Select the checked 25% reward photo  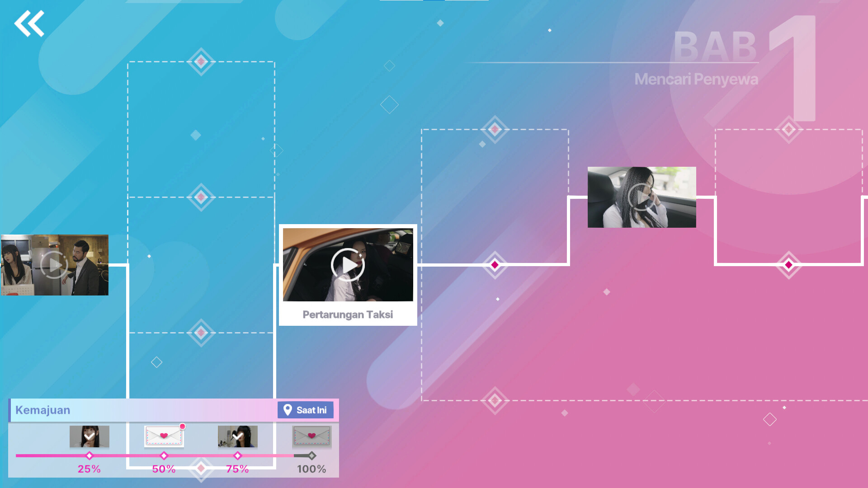(x=89, y=436)
